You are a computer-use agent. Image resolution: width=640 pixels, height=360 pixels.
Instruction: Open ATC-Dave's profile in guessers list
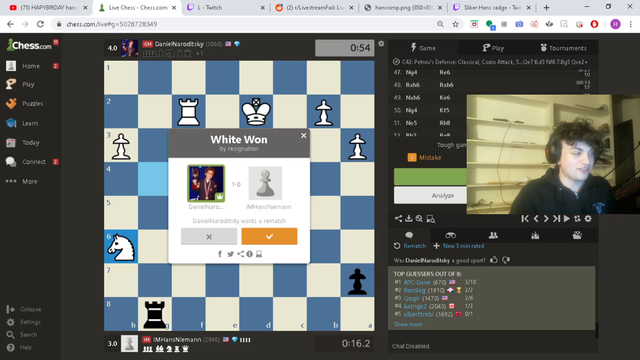point(417,282)
